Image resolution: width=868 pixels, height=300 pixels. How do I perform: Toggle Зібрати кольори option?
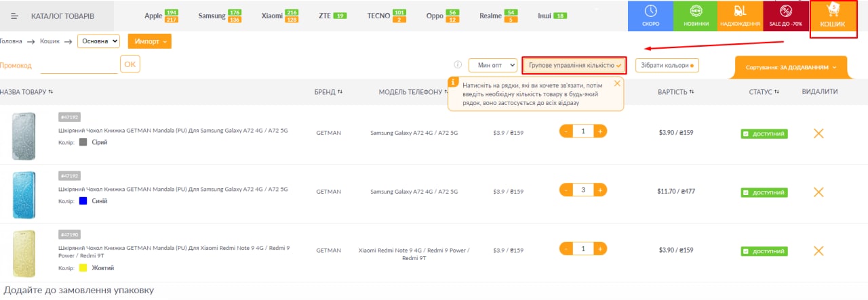point(667,65)
